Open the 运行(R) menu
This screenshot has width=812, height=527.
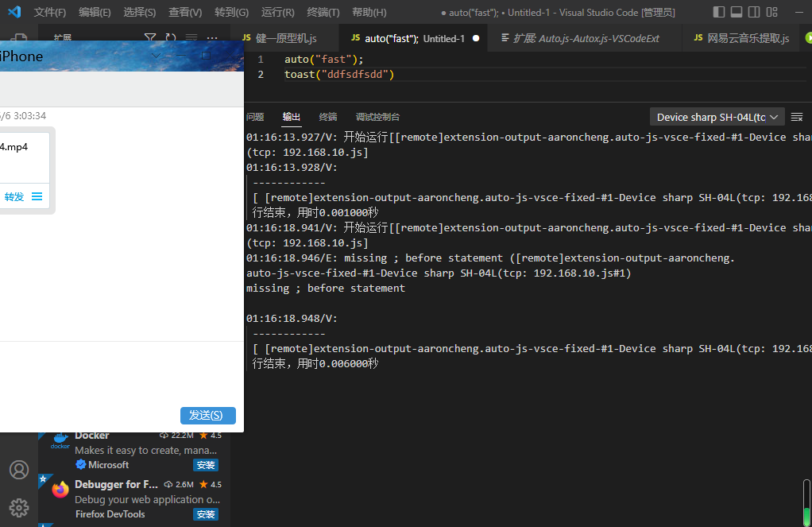(278, 12)
